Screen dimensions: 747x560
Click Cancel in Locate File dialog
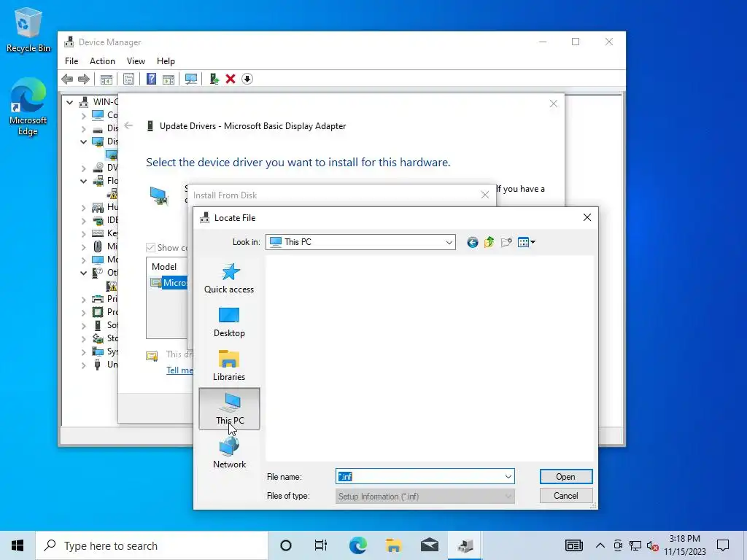(x=566, y=496)
